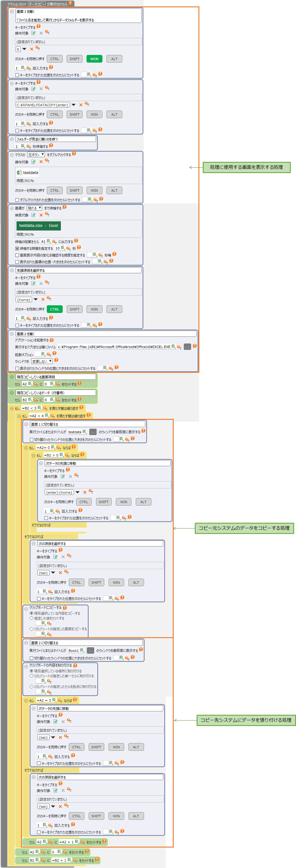Select the 指定した値をセットする radio option
Screen dimensions: 296x868
pyautogui.click(x=32, y=618)
